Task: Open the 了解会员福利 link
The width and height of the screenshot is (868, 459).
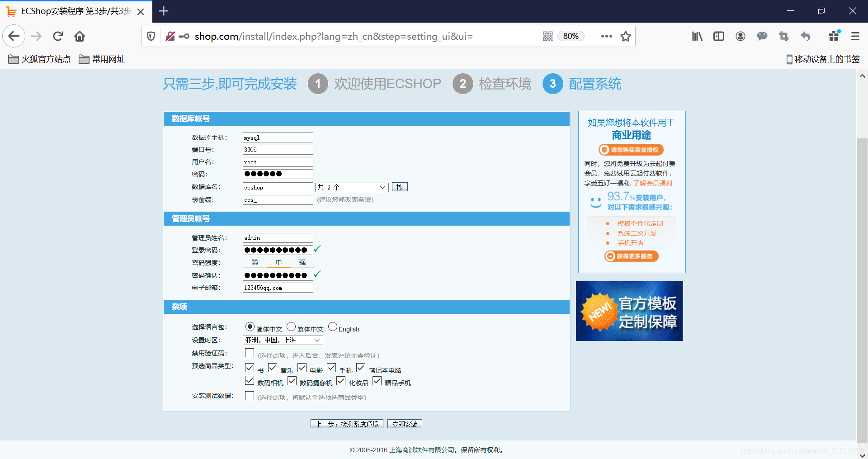Action: click(x=653, y=183)
